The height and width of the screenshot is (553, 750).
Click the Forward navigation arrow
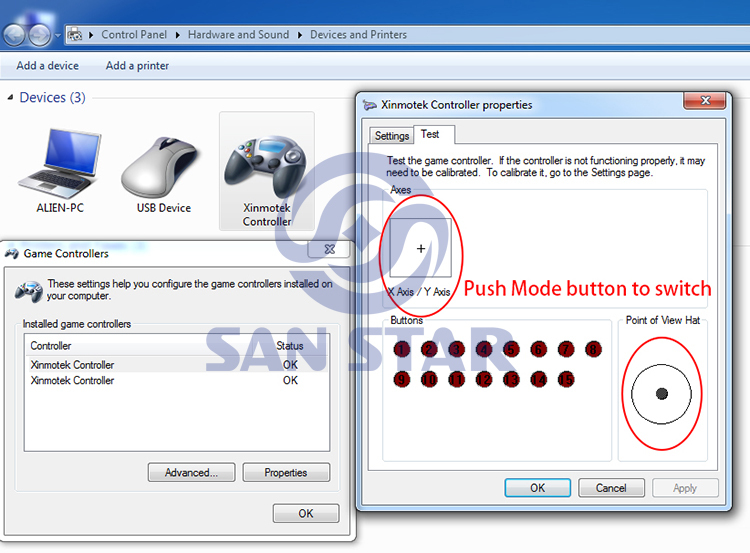pyautogui.click(x=40, y=35)
